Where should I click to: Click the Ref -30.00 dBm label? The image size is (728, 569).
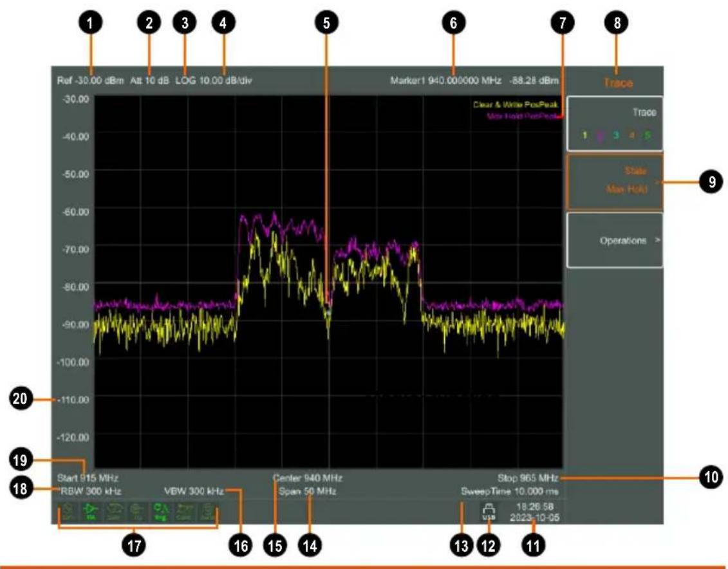(91, 80)
